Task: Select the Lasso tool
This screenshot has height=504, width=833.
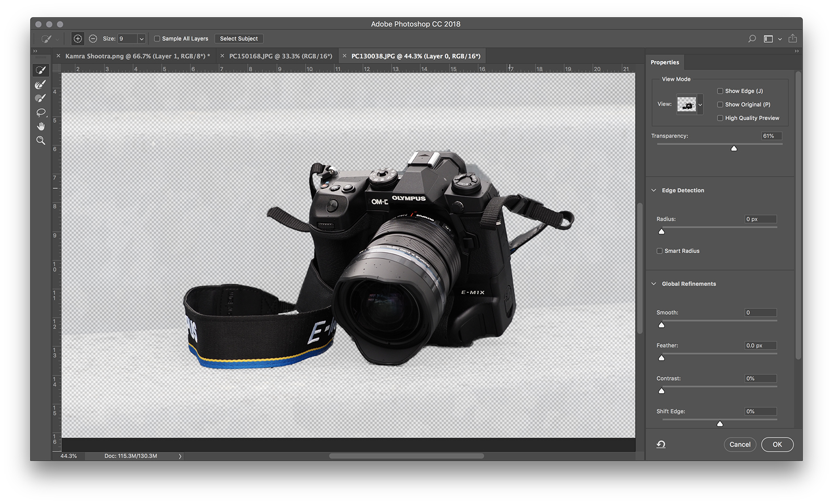Action: coord(41,112)
